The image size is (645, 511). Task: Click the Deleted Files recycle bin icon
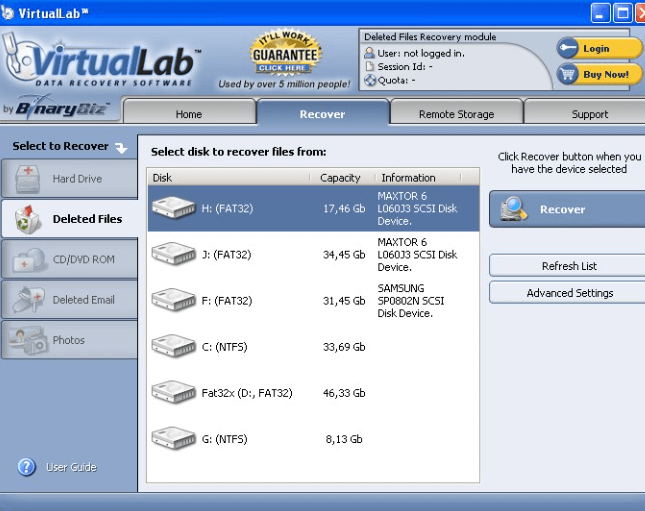coord(27,219)
